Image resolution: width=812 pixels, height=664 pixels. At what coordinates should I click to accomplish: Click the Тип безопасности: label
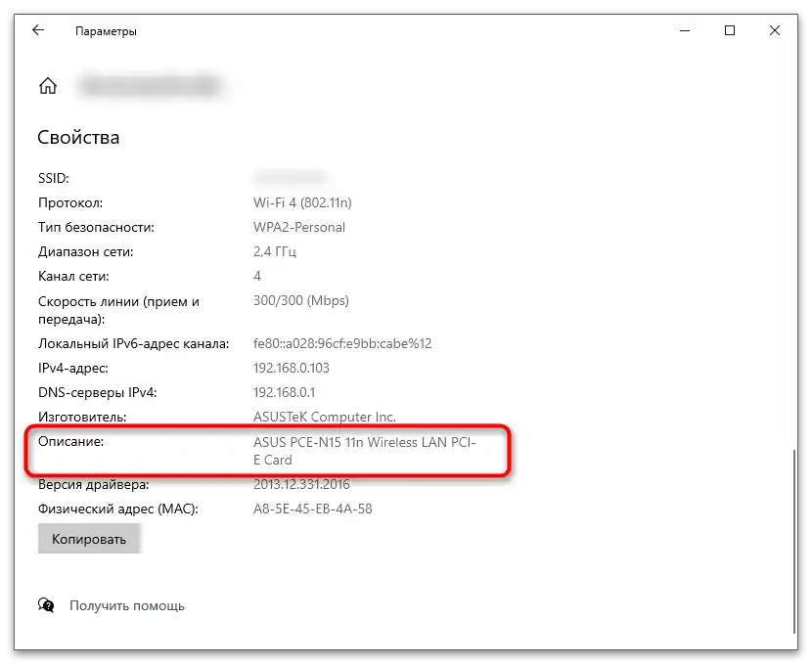[x=96, y=227]
